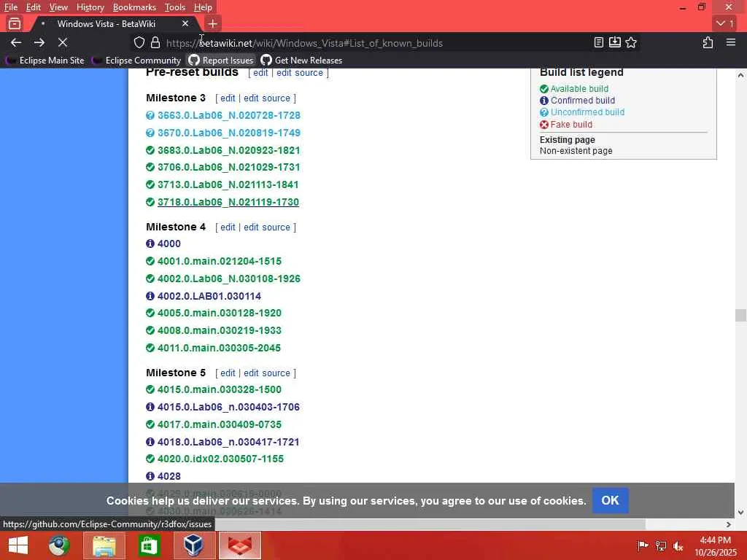The image size is (747, 560).
Task: Open Report Issues bookmark
Action: click(x=221, y=61)
